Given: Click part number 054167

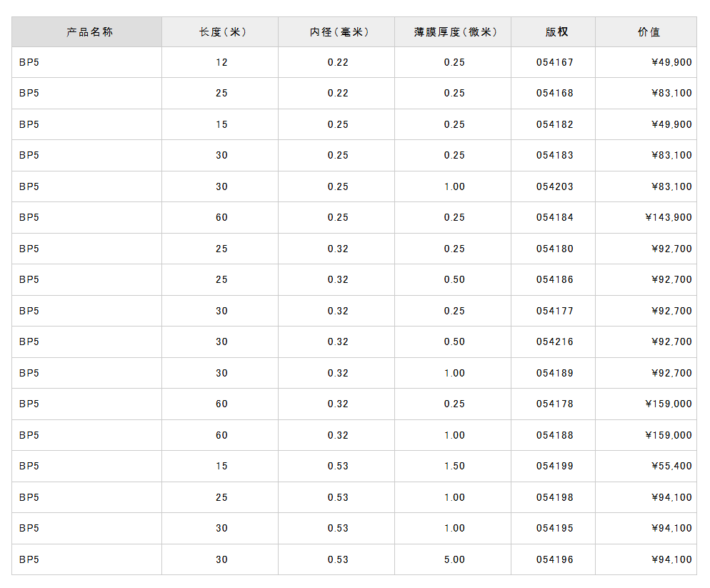Looking at the screenshot, I should [x=555, y=62].
